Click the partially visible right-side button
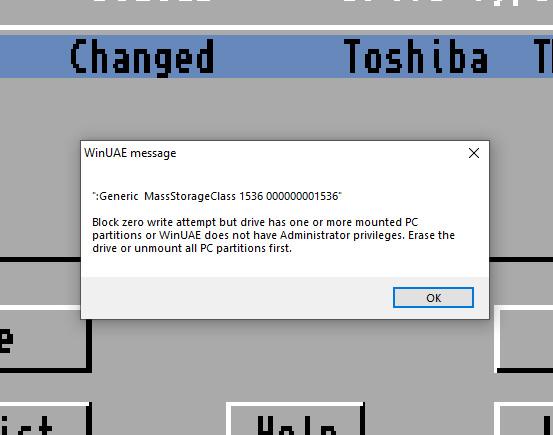 coord(524,339)
